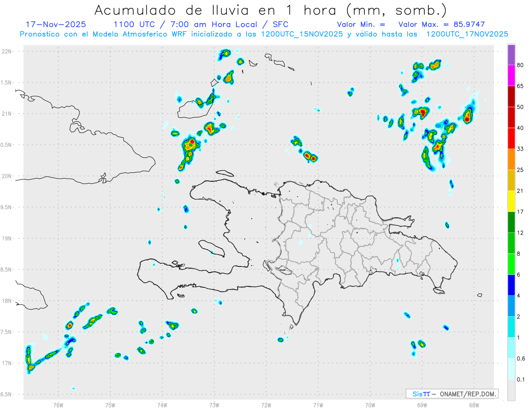Select the yellow legend swatch between 17 and 21
This screenshot has width=532, height=411.
tap(511, 201)
